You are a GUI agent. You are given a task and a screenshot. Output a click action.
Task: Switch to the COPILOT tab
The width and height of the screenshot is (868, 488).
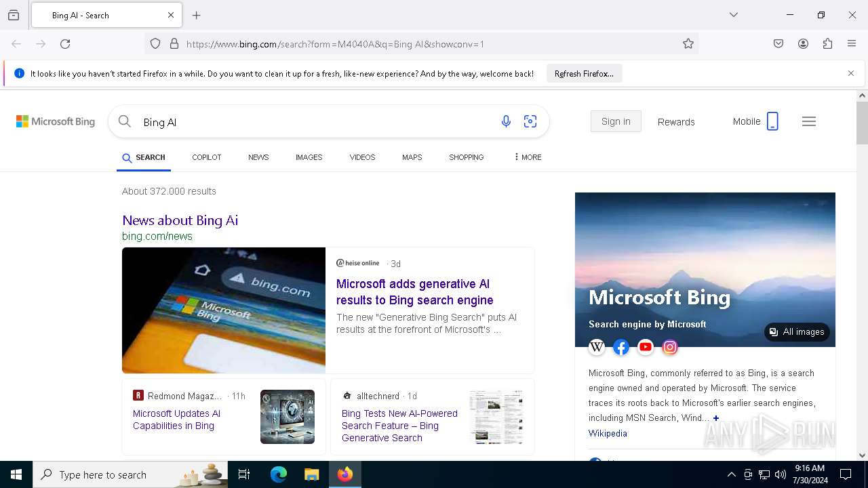click(x=207, y=157)
